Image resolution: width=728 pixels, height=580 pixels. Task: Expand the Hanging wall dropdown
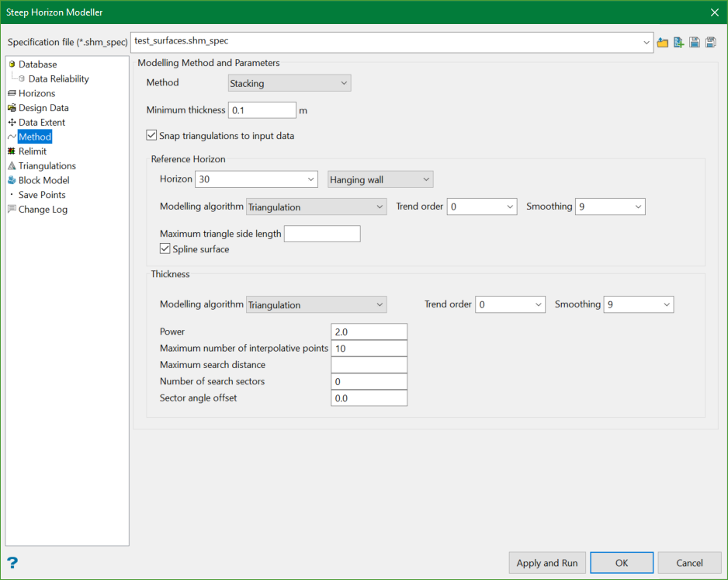tap(380, 179)
